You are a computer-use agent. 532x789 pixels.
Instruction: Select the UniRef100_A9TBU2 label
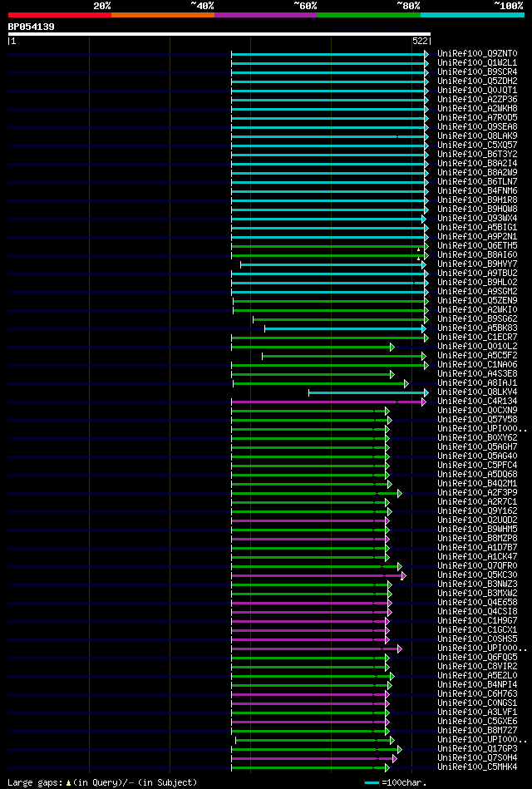click(477, 274)
